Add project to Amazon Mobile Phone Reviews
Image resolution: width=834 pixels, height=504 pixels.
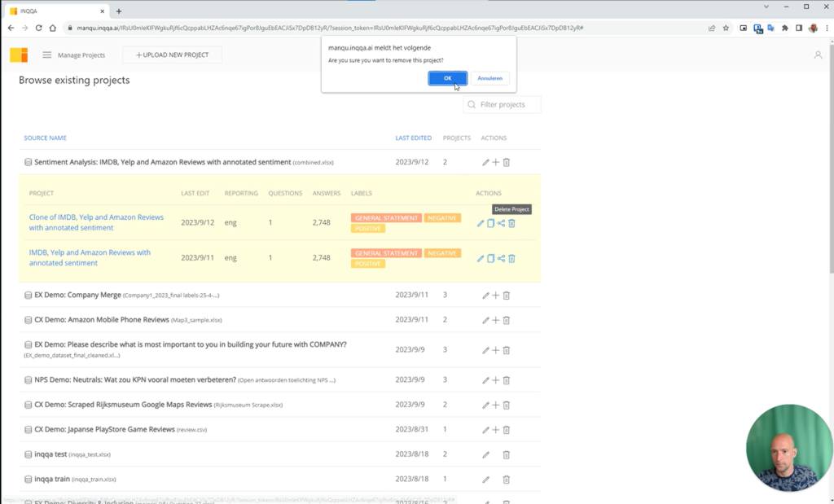pos(496,320)
